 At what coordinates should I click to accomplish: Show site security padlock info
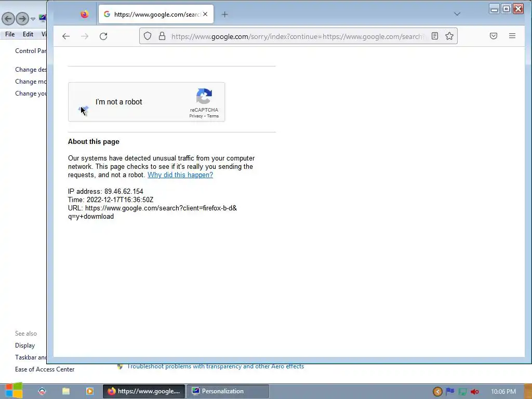(x=162, y=36)
